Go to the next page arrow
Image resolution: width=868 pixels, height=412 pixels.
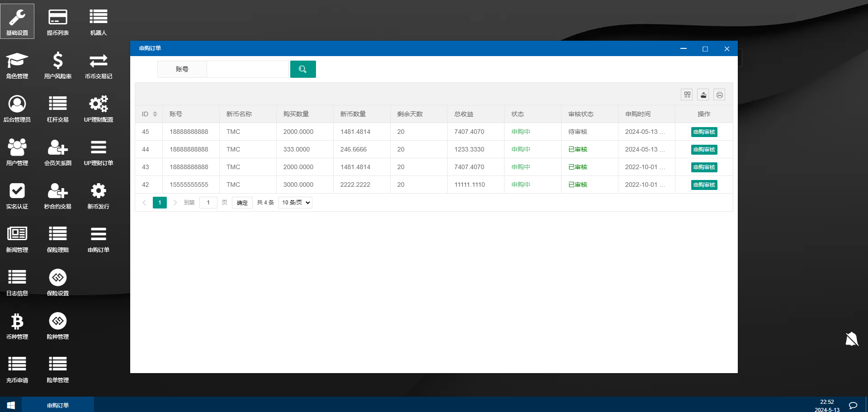click(175, 203)
